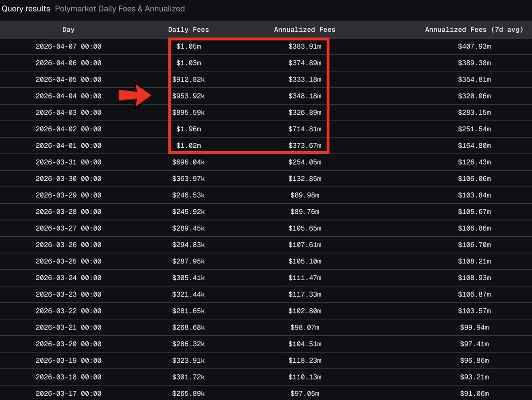Select the date cell 2026-04-06 00:00
The image size is (532, 400).
tap(68, 63)
